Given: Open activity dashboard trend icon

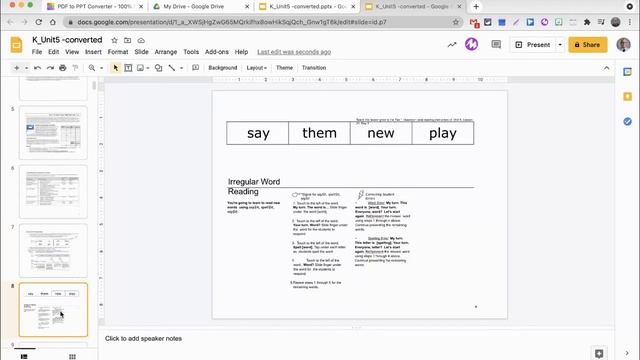Looking at the screenshot, I should (452, 45).
